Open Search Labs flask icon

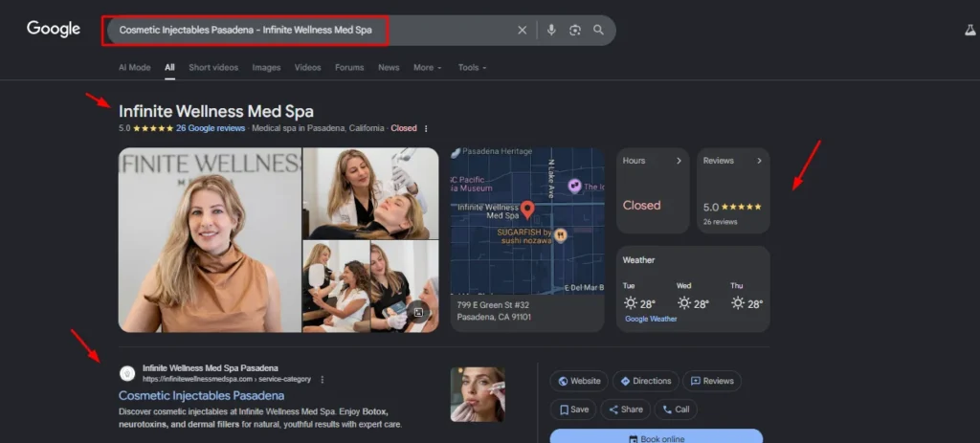(x=970, y=30)
